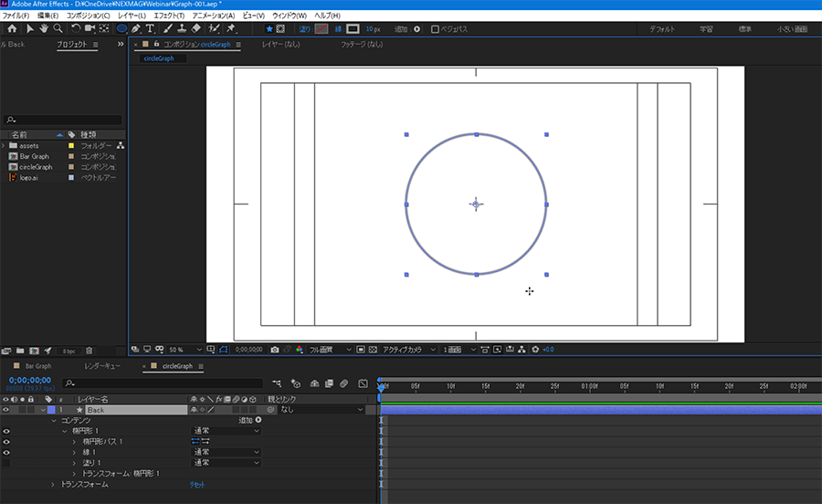
Task: Select the Hand tool in toolbar
Action: (x=44, y=29)
